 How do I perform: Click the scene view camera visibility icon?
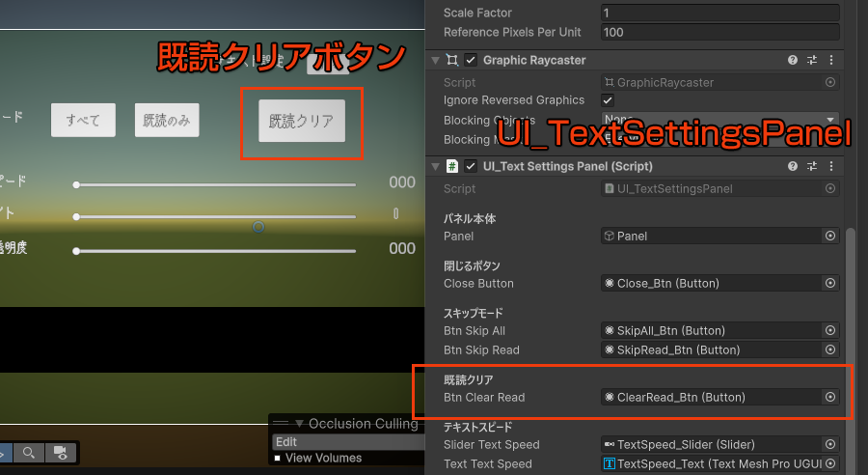(x=60, y=452)
